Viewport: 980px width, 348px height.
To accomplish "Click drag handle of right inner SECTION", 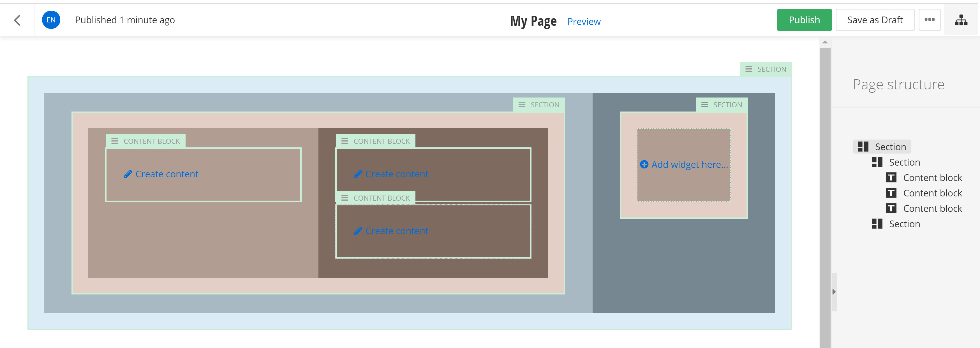I will point(704,105).
